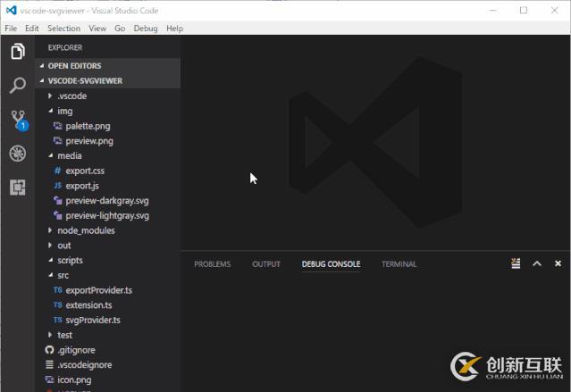This screenshot has width=571, height=392.
Task: Open .gitignore file name
Action: pyautogui.click(x=77, y=350)
